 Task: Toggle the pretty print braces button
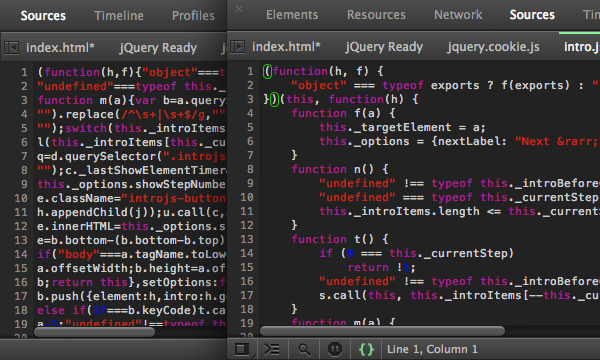(x=366, y=349)
